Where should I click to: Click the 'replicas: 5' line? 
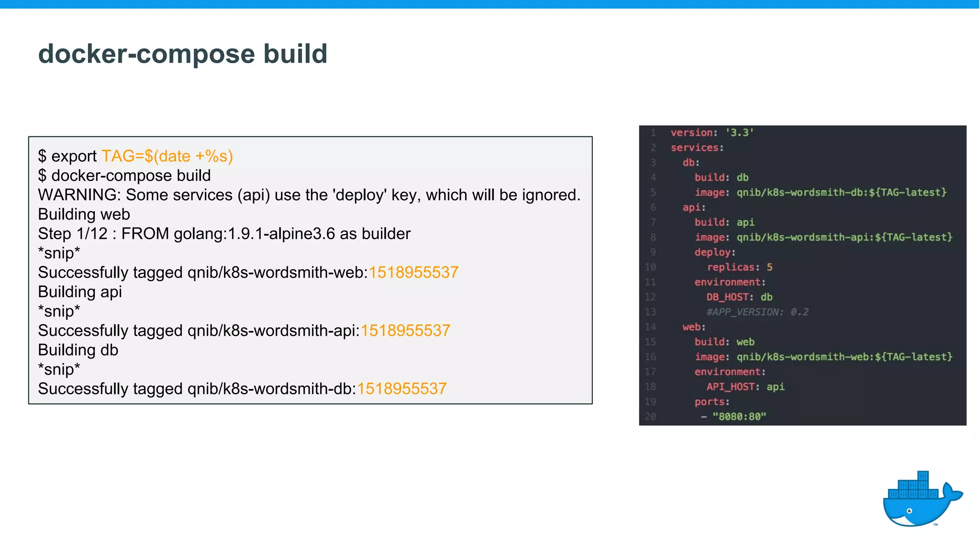tap(740, 267)
